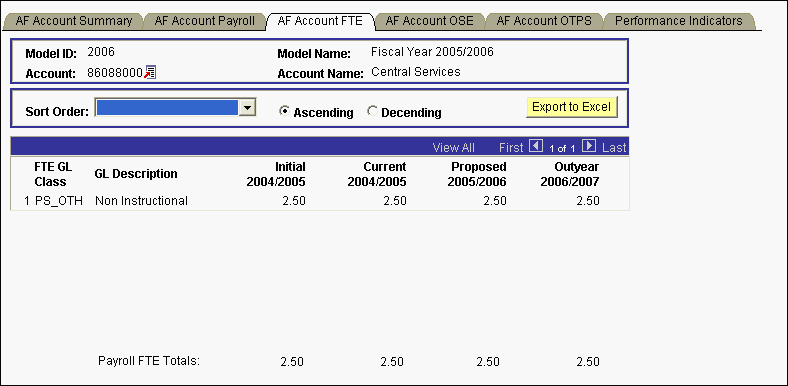This screenshot has width=788, height=386.
Task: Go to next row arrow icon
Action: [589, 147]
